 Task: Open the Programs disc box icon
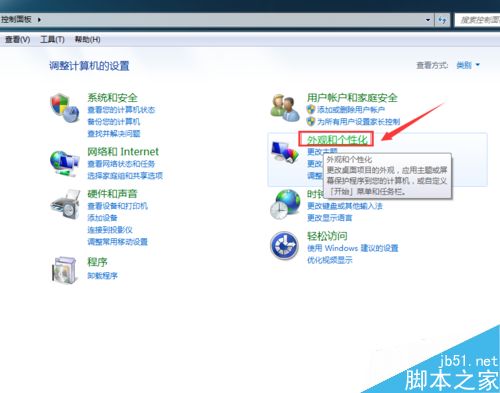[65, 270]
